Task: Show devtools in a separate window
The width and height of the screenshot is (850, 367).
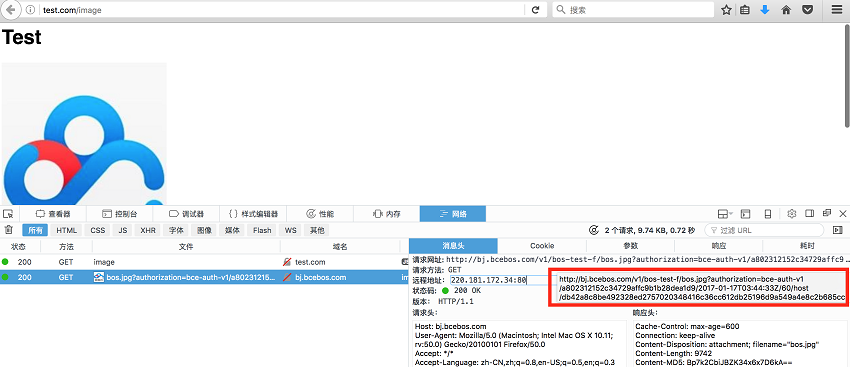Action: 827,214
